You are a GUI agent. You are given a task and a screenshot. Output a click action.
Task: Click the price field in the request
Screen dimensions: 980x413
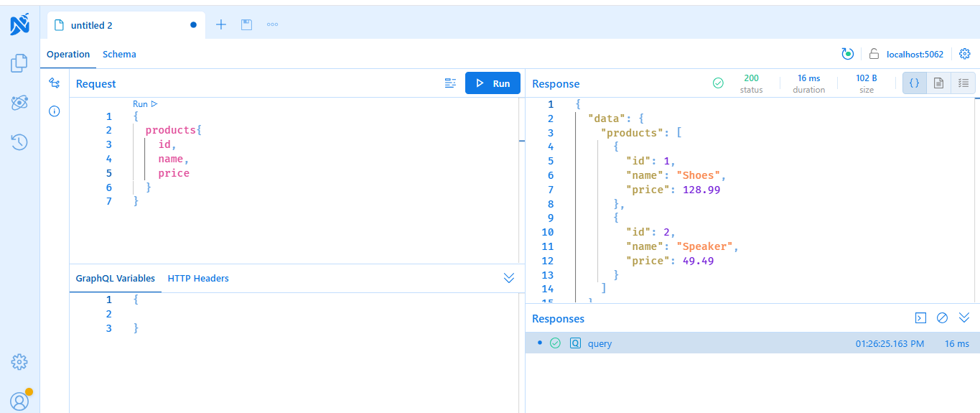coord(174,173)
